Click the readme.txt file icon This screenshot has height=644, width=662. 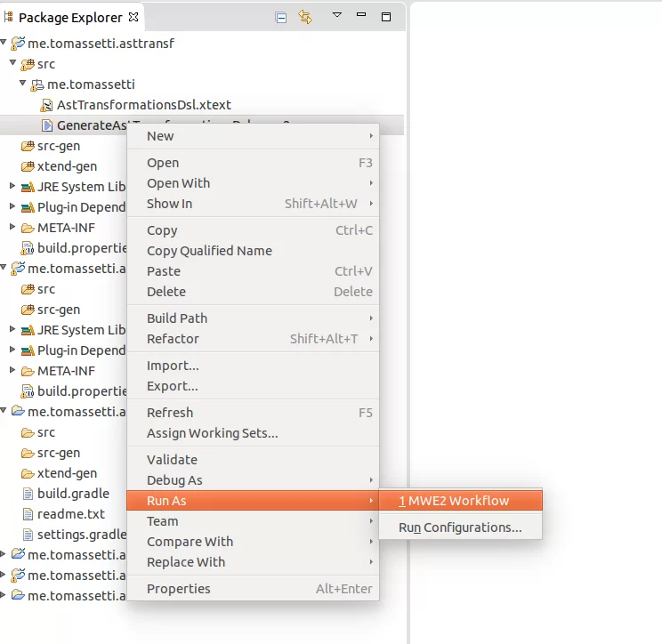(x=28, y=514)
